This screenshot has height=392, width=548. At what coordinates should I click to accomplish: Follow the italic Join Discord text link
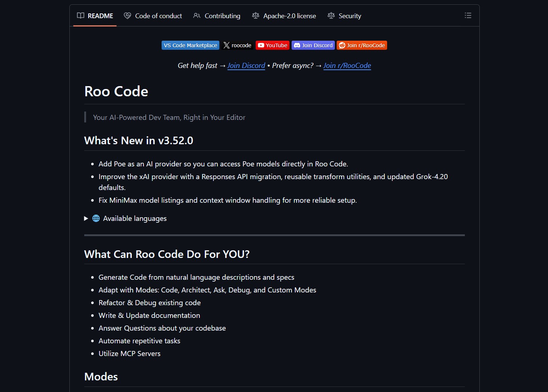click(246, 65)
